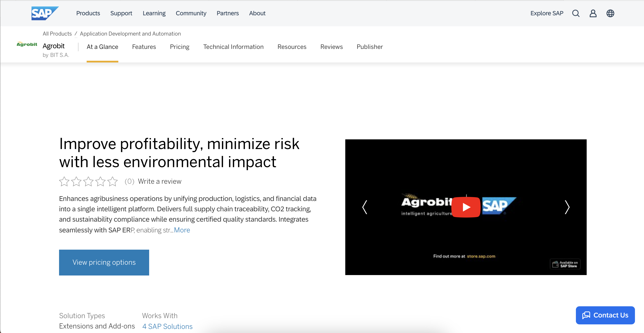Open the About menu

(x=257, y=13)
